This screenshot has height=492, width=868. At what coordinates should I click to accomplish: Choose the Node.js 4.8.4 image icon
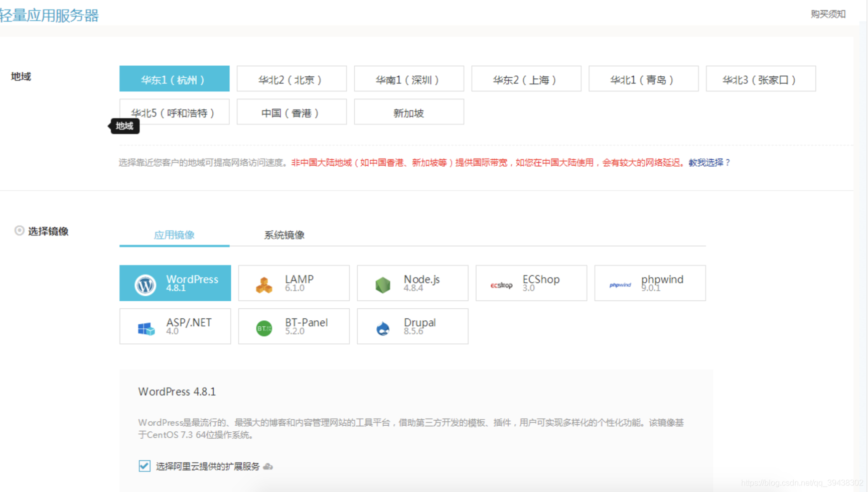pos(383,284)
